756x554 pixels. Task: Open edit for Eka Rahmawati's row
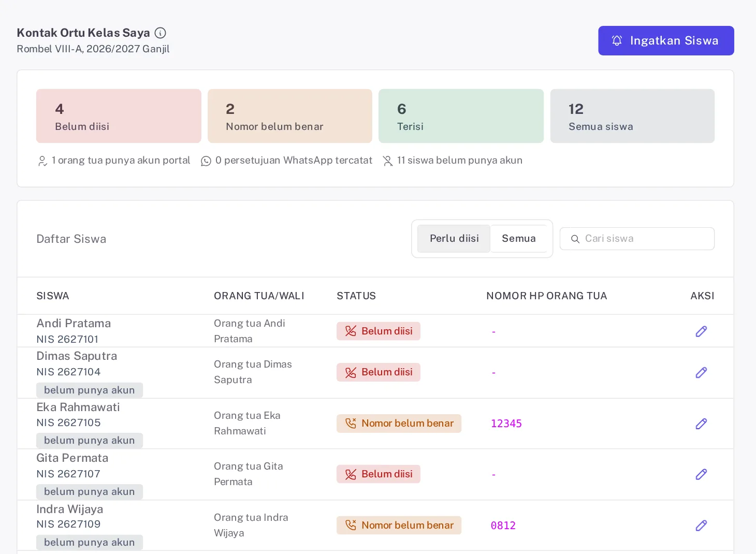(x=701, y=424)
